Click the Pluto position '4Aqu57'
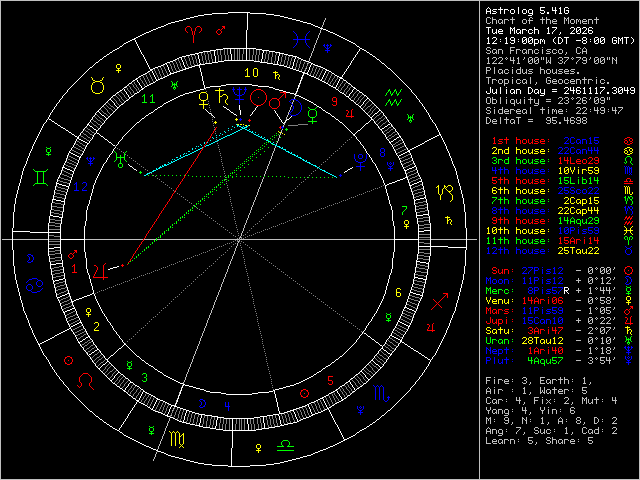This screenshot has width=640, height=480. coord(545,361)
